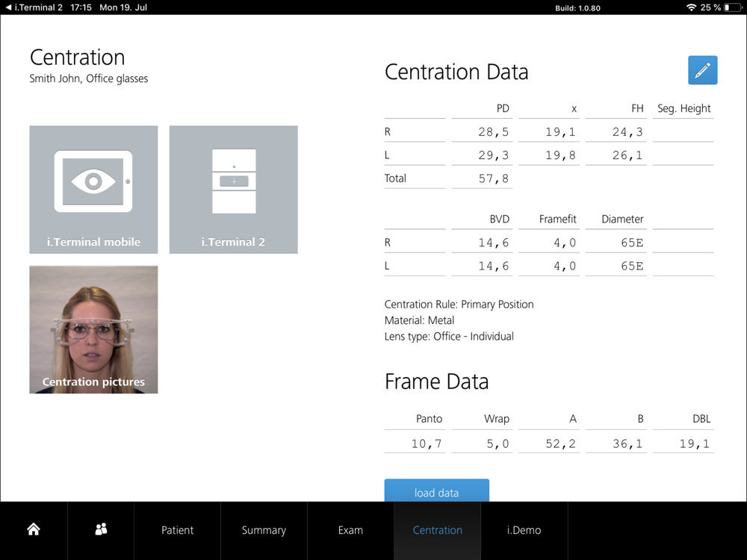Click the Panto column header
This screenshot has height=560, width=747.
coord(429,419)
